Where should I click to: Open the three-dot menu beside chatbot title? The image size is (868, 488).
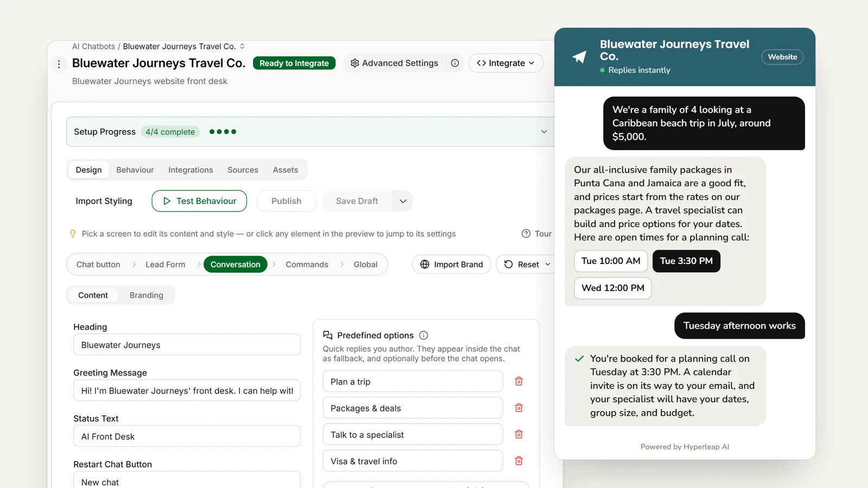(x=59, y=64)
